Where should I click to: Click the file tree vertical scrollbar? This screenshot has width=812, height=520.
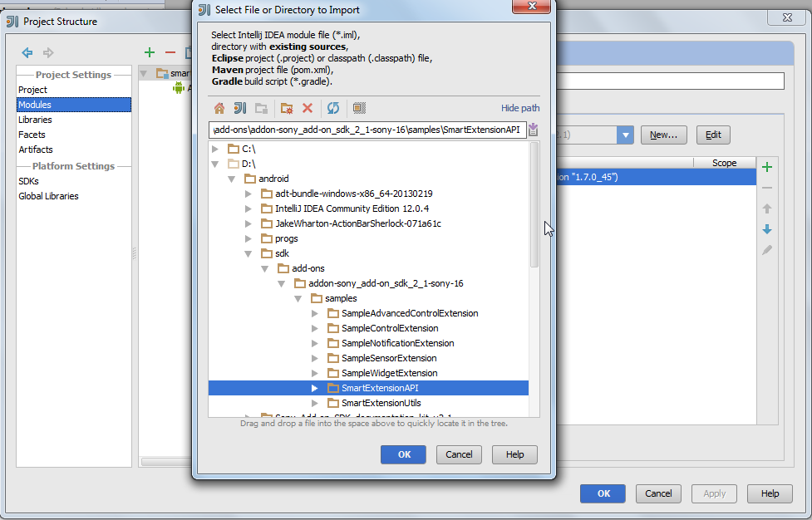tap(534, 205)
